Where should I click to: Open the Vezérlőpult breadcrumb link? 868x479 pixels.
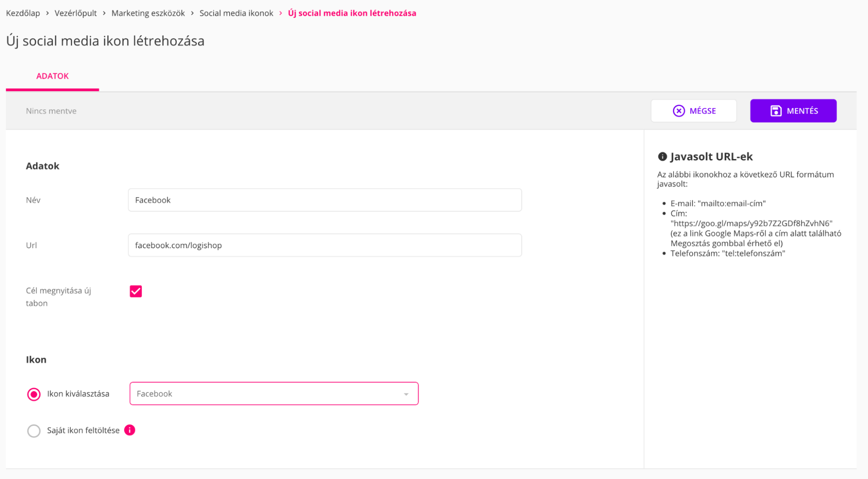(76, 13)
